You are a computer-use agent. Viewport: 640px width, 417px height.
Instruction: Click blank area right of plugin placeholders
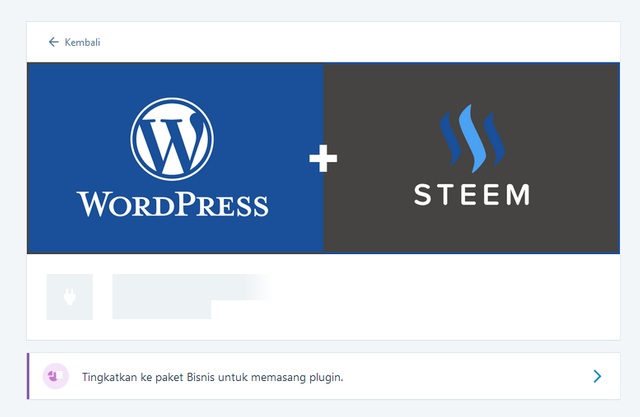(445, 297)
